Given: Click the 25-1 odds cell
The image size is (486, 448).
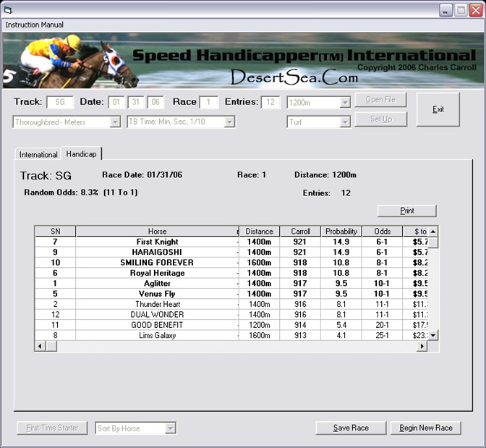Looking at the screenshot, I should pos(382,335).
